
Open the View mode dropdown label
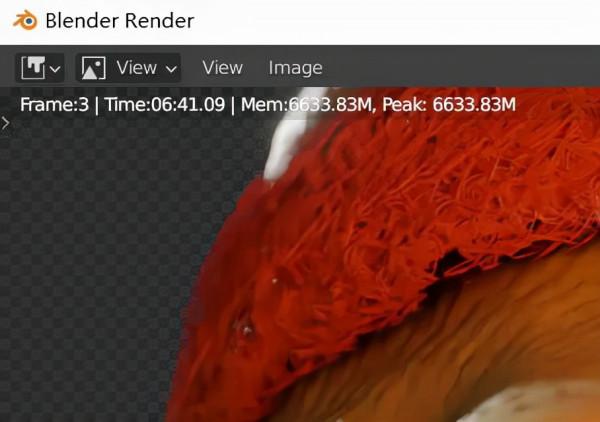(x=137, y=68)
